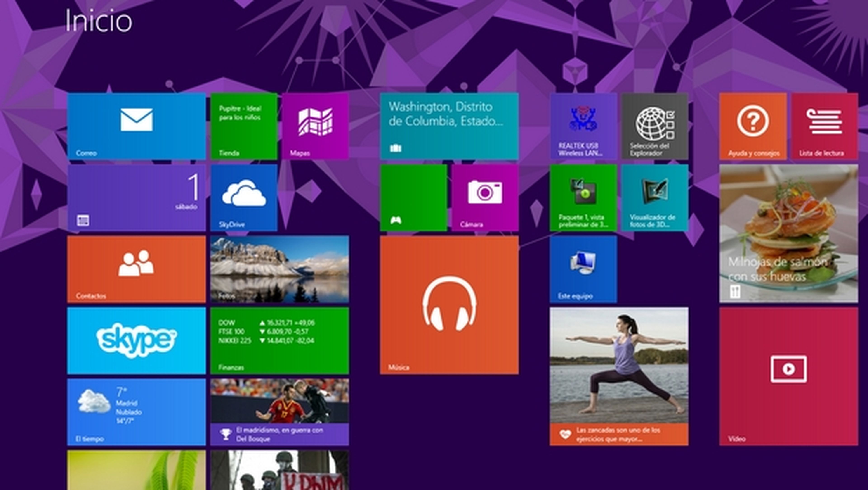Open the calendar tile showing sábado 1
Viewport: 868px width, 490px height.
click(136, 197)
